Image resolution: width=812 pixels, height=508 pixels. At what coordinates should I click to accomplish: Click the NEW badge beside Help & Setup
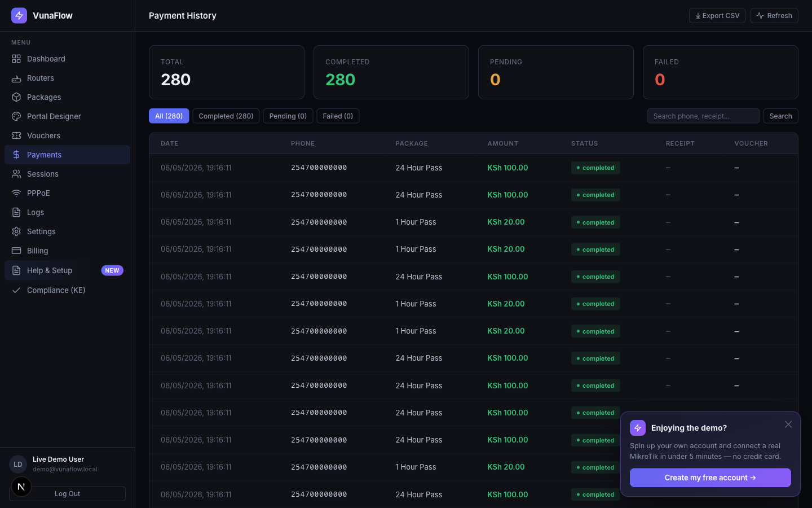pos(112,270)
